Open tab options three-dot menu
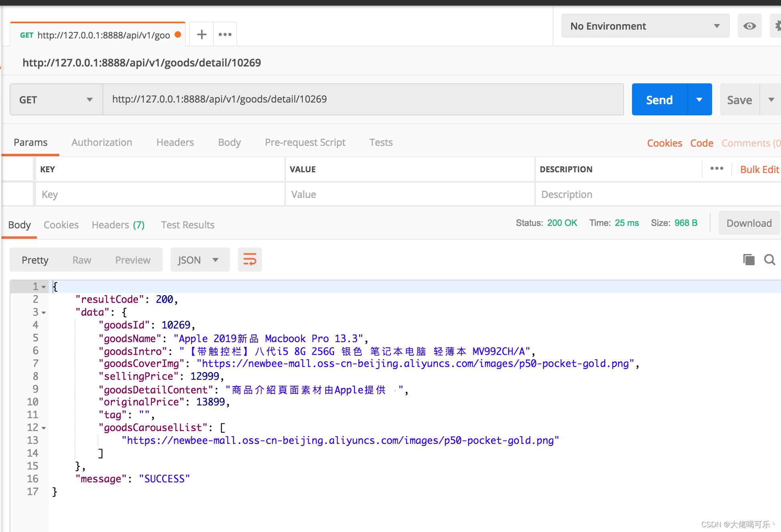781x532 pixels. click(225, 34)
